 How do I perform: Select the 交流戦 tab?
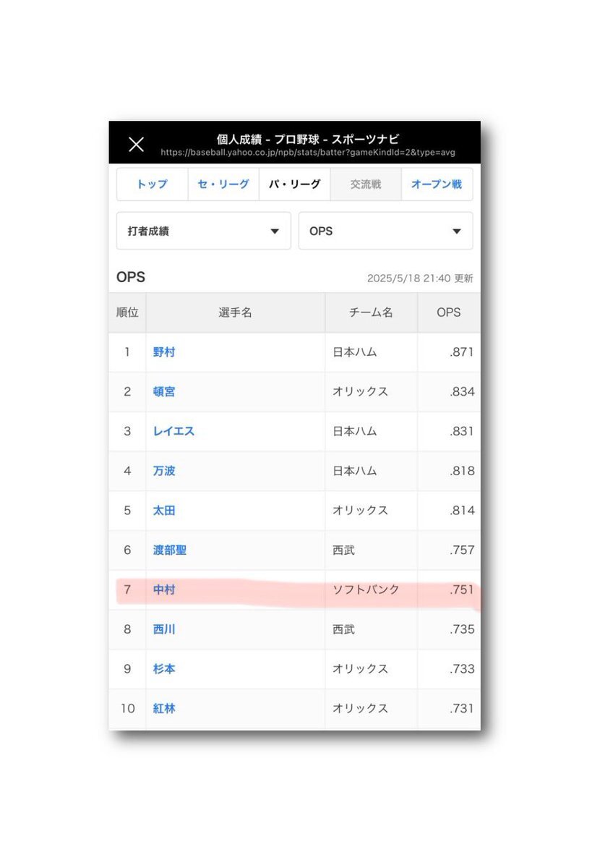click(366, 184)
